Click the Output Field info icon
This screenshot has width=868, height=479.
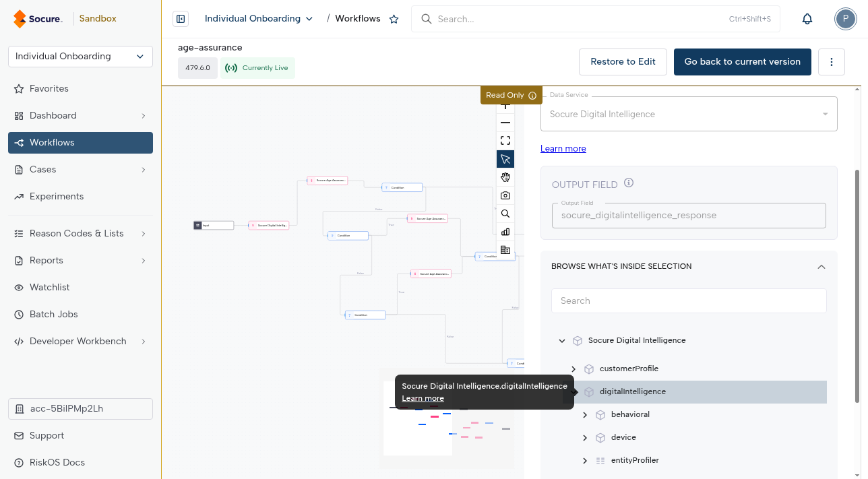pos(629,183)
